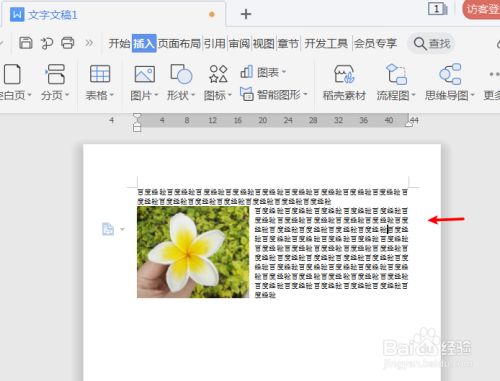
Task: Expand more quick access tools chevron
Action: pyautogui.click(x=89, y=43)
